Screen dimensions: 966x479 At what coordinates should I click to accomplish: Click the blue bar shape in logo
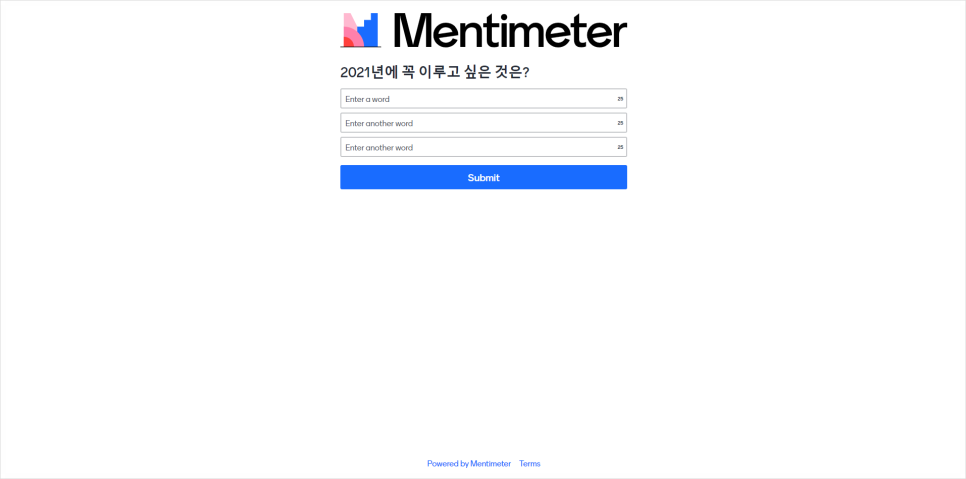point(368,31)
